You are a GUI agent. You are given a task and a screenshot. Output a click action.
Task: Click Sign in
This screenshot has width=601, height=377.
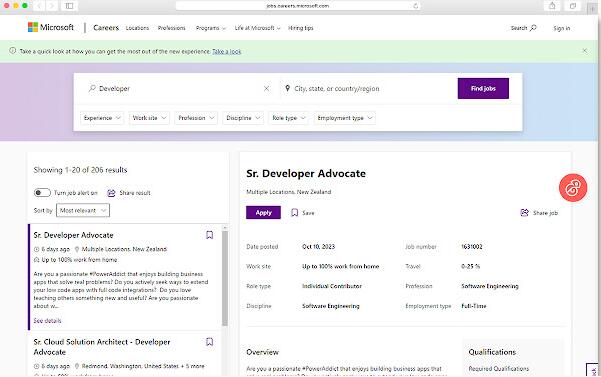point(562,28)
